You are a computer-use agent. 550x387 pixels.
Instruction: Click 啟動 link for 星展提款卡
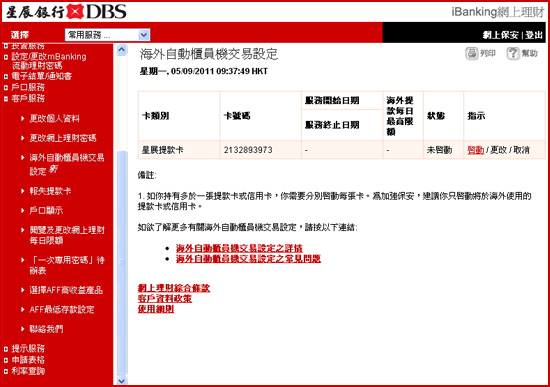click(x=475, y=150)
